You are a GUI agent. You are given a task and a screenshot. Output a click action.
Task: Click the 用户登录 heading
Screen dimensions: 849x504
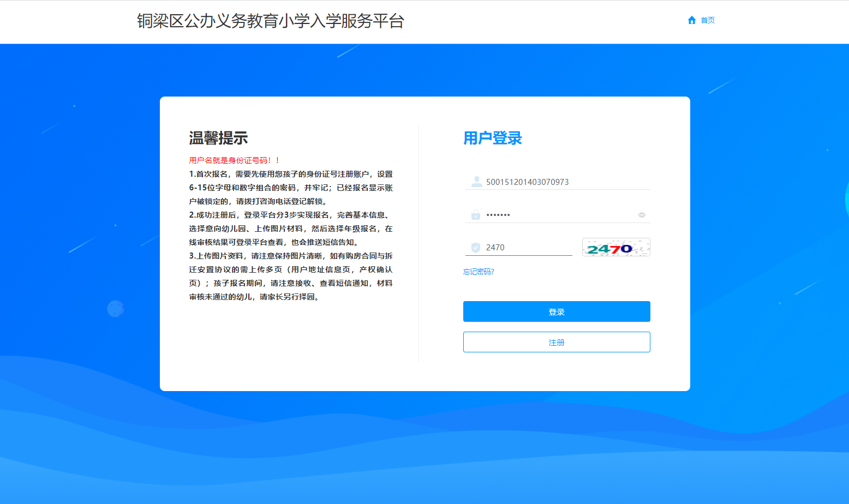[x=493, y=138]
